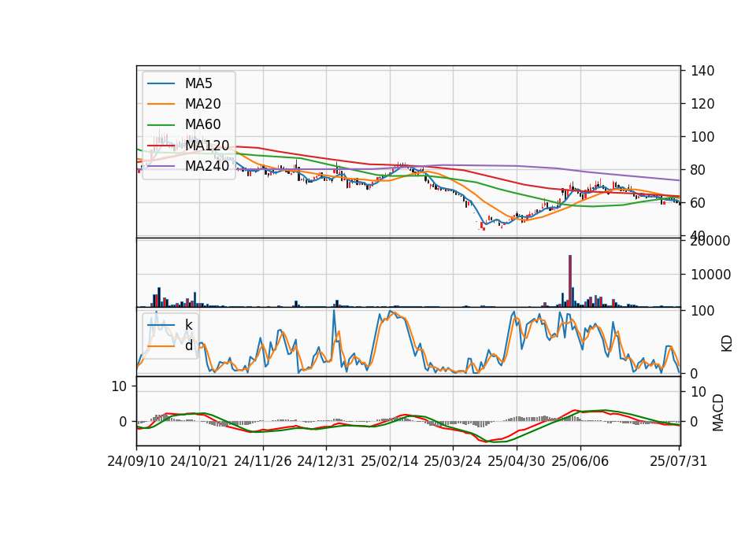This screenshot has width=756, height=543.
Task: Select the MA120 legend label
Action: tap(207, 145)
